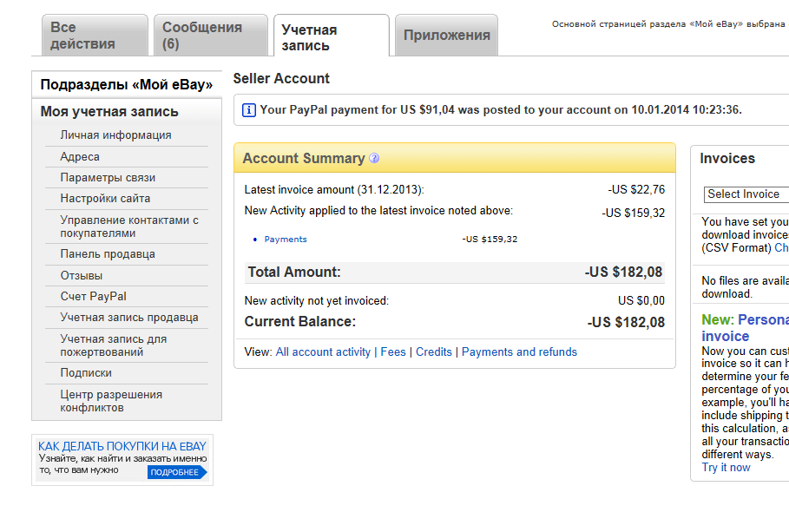The width and height of the screenshot is (789, 532).
Task: Click the 'Try it now' link
Action: [x=726, y=468]
